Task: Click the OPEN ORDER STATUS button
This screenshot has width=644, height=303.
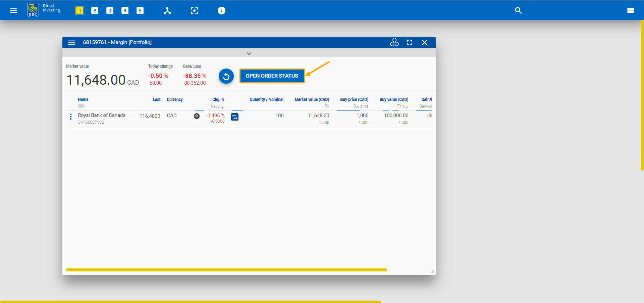Action: (x=272, y=76)
